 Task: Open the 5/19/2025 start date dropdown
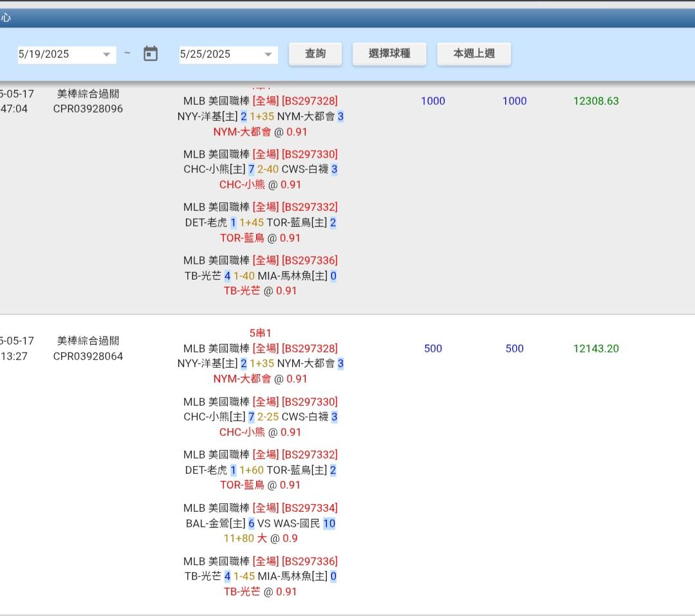67,55
